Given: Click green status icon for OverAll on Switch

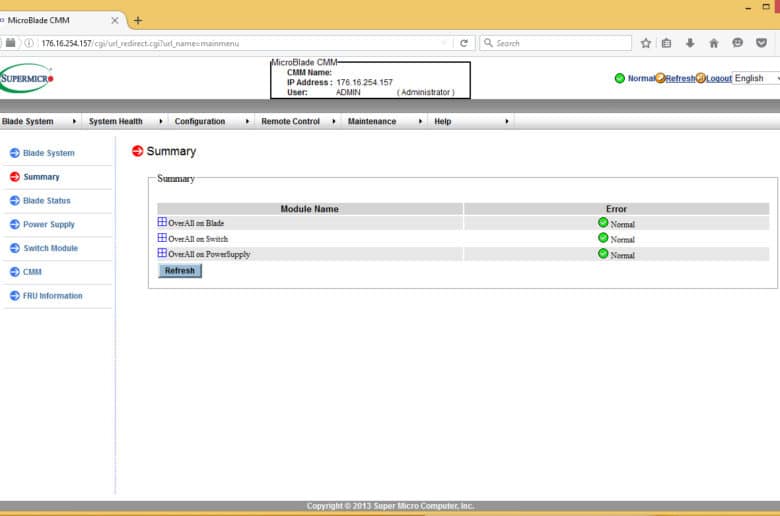Looking at the screenshot, I should tap(603, 238).
